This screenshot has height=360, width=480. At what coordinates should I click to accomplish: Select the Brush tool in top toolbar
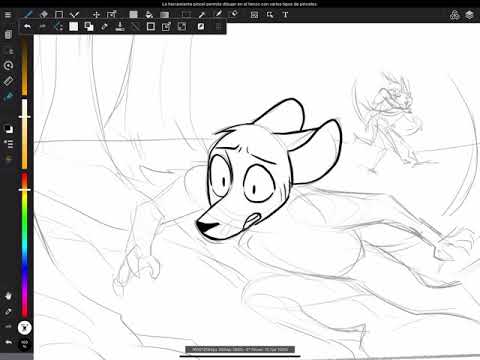coord(28,14)
